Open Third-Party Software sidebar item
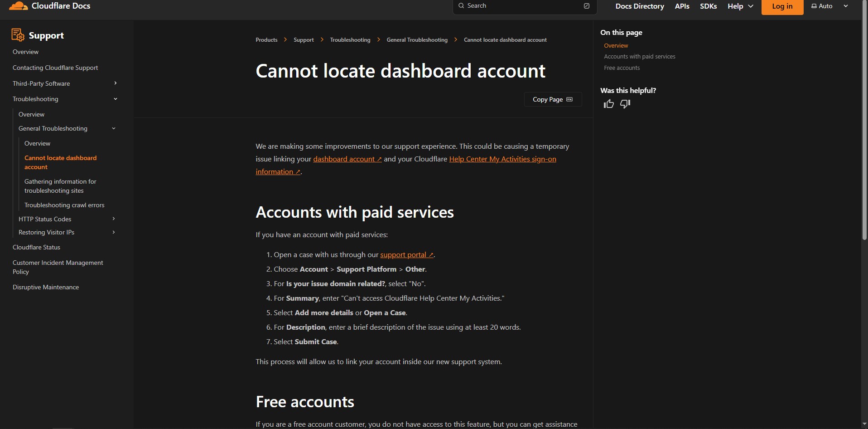The width and height of the screenshot is (868, 429). tap(41, 84)
